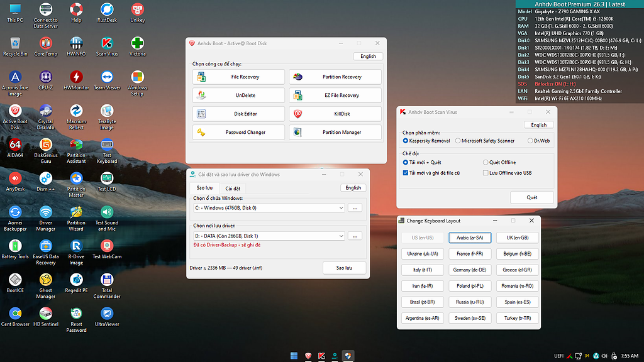
Task: Choose Russia (ru-RU) keyboard layout
Action: 470,302
